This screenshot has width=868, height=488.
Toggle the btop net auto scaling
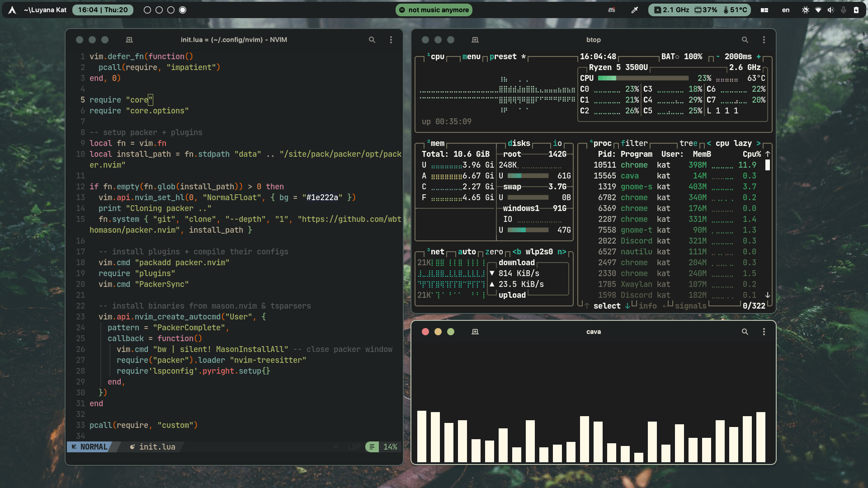tap(467, 252)
